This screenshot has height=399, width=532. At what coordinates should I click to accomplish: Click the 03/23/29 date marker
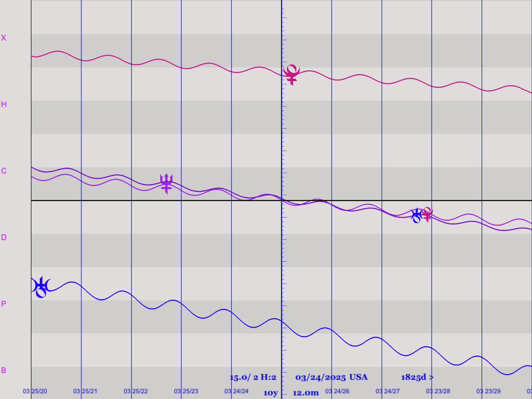coord(488,391)
